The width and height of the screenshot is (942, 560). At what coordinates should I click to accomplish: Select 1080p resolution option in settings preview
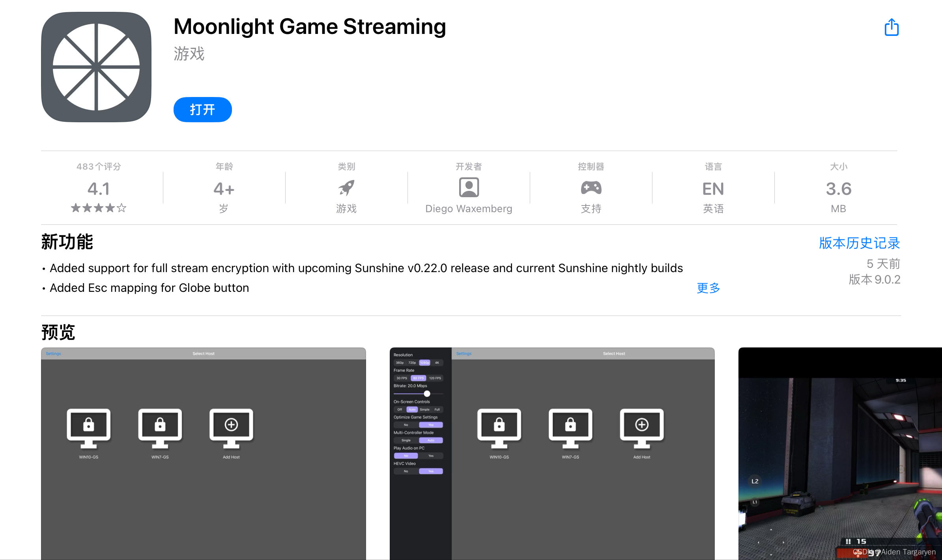coord(424,362)
